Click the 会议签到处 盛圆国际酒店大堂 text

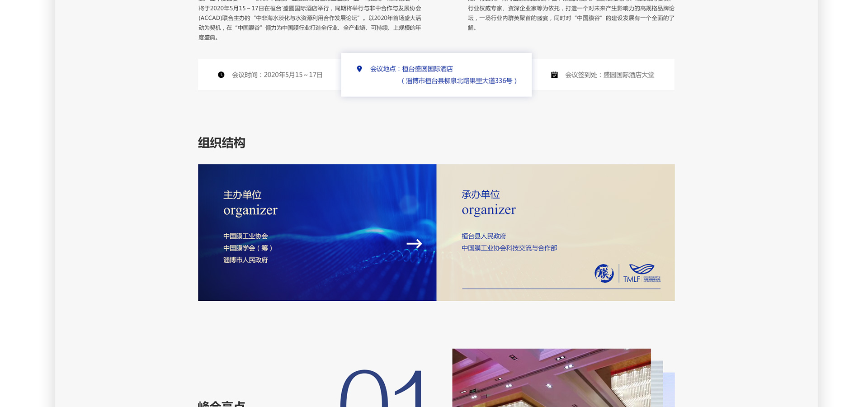(x=609, y=75)
